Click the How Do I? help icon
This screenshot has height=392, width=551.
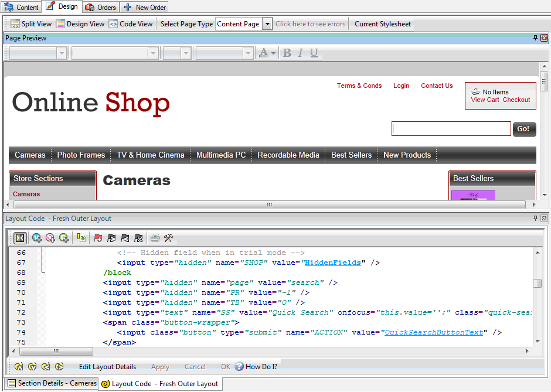pos(239,367)
